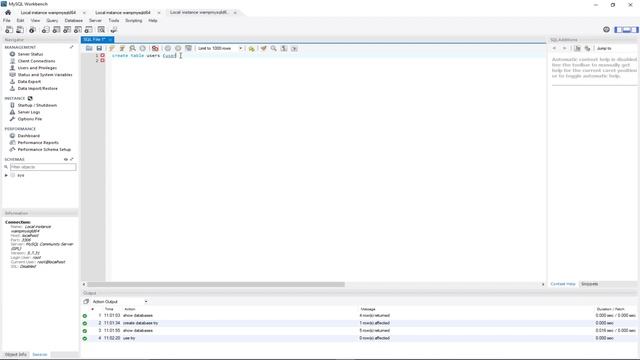Click the wrap lines editor icon

294,48
